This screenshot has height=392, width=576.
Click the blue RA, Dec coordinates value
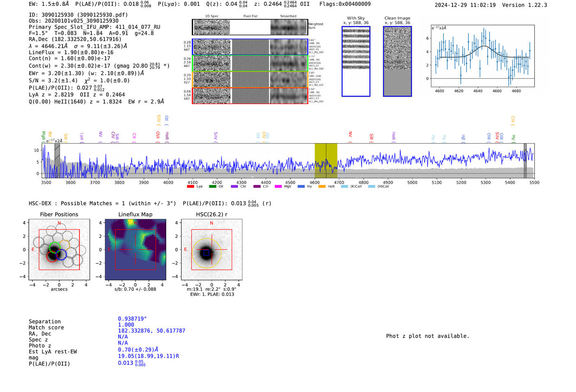pos(151,331)
